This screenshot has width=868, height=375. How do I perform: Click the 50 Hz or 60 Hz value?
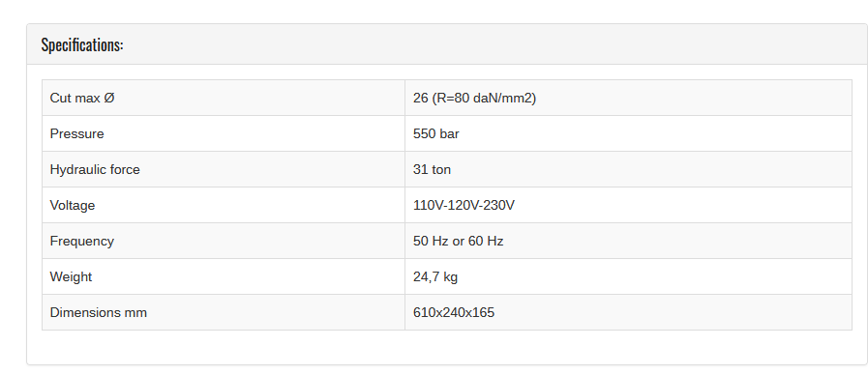(458, 242)
